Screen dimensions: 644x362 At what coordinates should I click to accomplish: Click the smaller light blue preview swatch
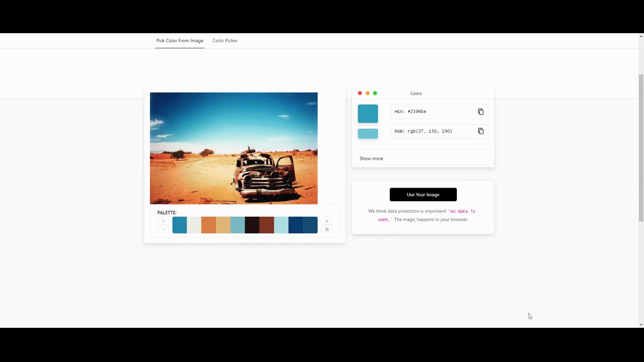tap(368, 134)
